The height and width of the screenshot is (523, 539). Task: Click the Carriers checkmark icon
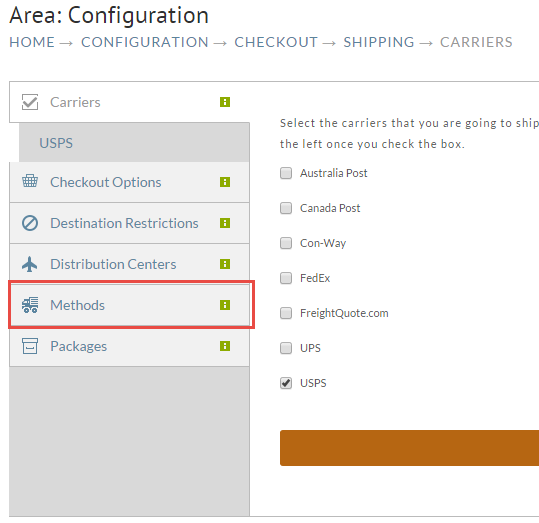(30, 102)
